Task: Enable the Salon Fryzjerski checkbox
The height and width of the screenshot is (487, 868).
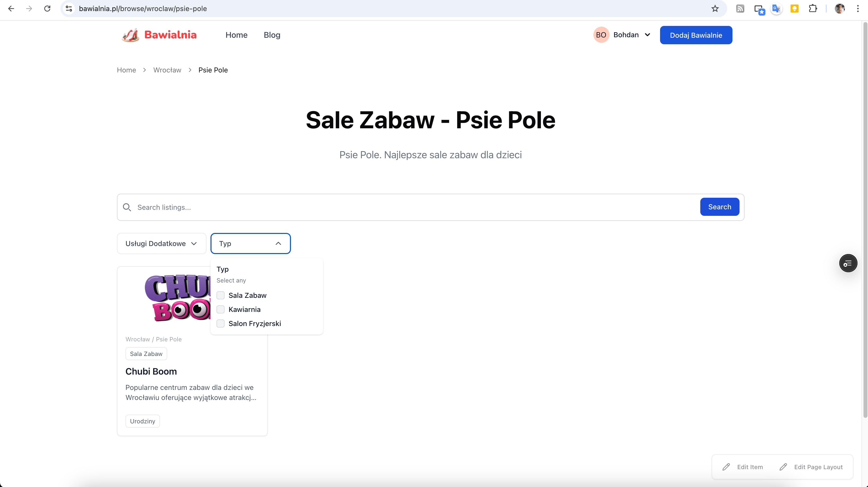Action: tap(220, 323)
